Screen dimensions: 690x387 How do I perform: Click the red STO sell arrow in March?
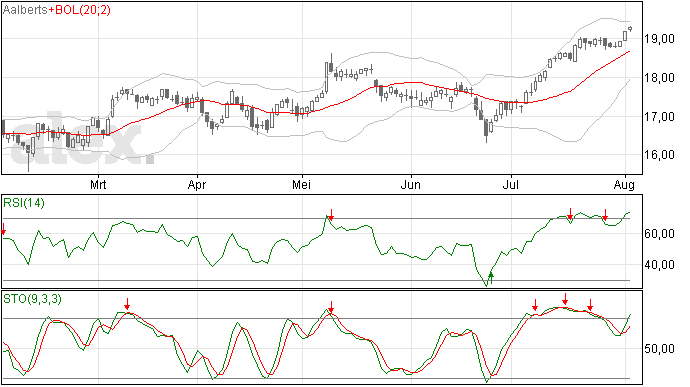[127, 304]
